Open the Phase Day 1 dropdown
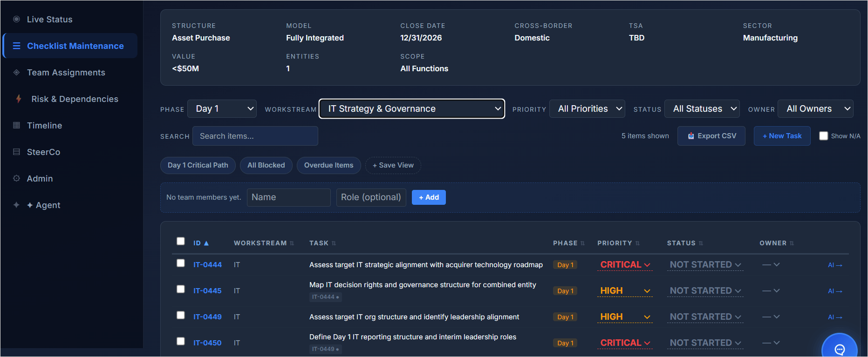Viewport: 868px width, 357px height. [222, 108]
